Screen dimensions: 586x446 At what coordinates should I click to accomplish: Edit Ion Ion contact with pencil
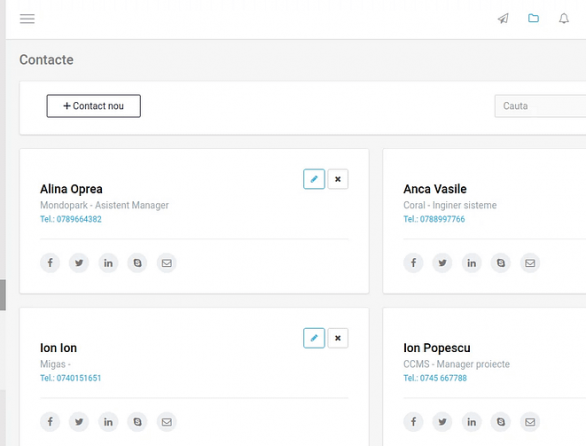point(314,338)
